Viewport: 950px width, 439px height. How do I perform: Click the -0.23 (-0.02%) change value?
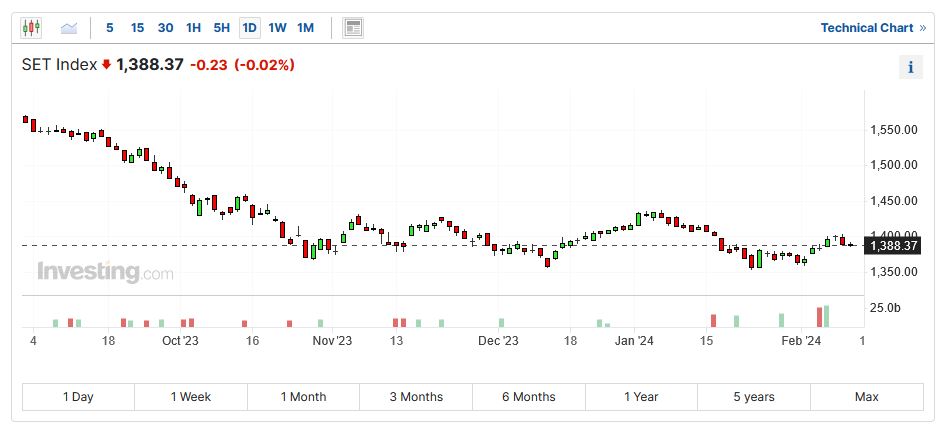242,65
